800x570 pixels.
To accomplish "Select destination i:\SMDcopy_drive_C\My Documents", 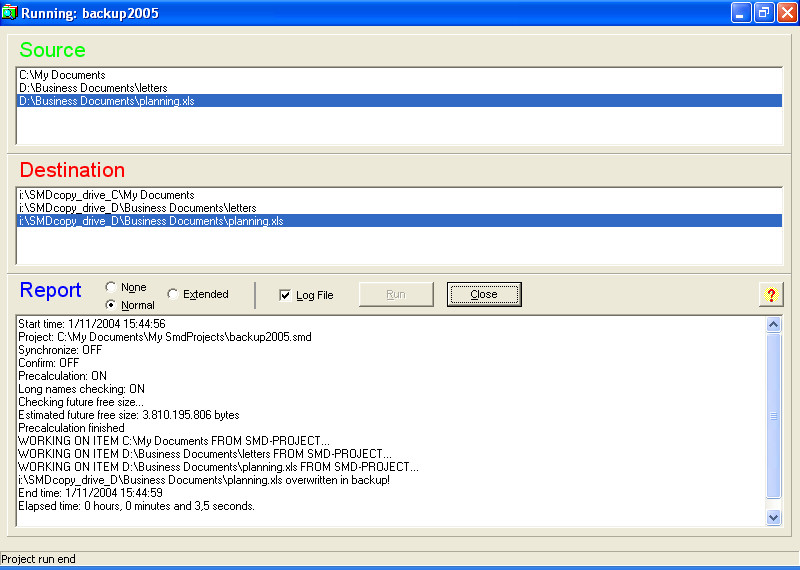I will [399, 195].
